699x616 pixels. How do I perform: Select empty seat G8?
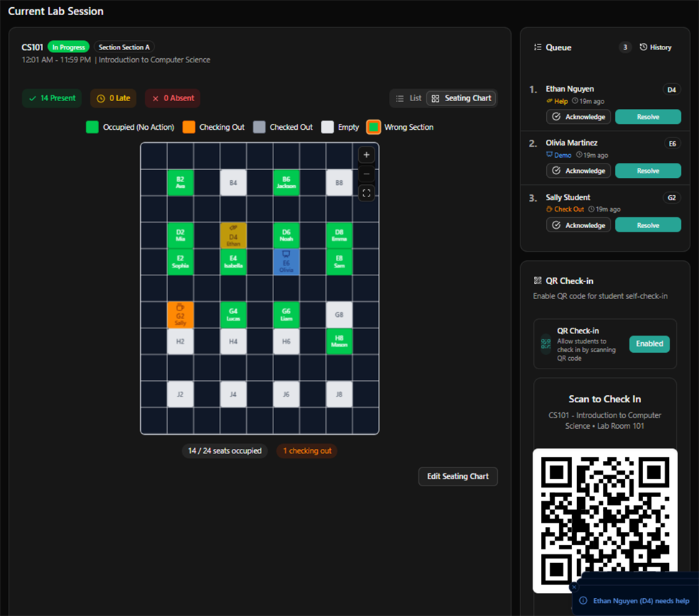click(339, 315)
